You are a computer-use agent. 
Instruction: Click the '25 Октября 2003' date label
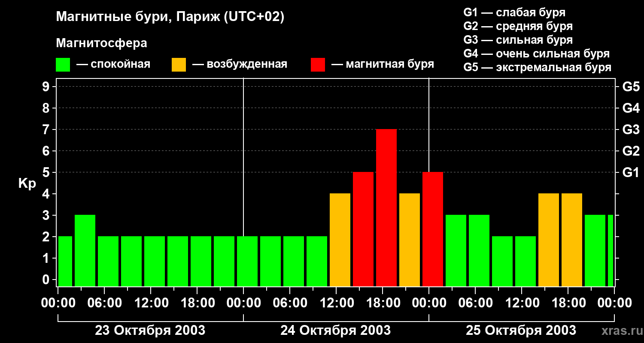521,331
